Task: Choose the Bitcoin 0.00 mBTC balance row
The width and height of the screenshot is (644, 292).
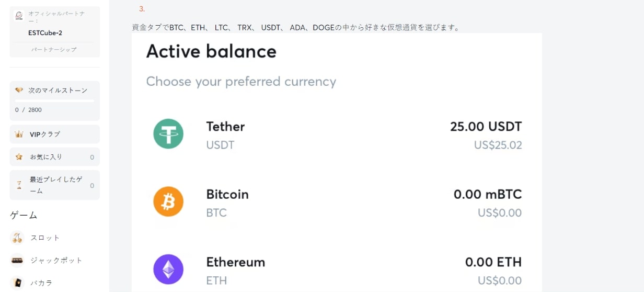Action: [x=337, y=202]
